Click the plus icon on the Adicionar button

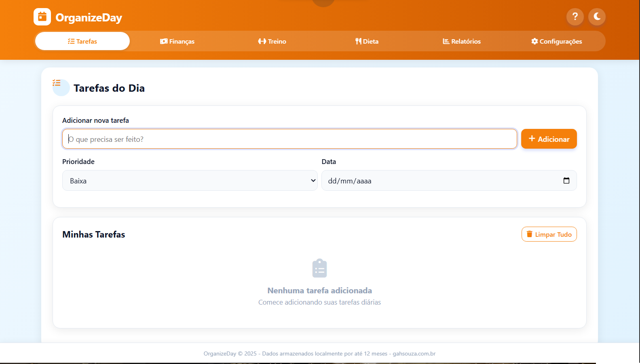532,139
